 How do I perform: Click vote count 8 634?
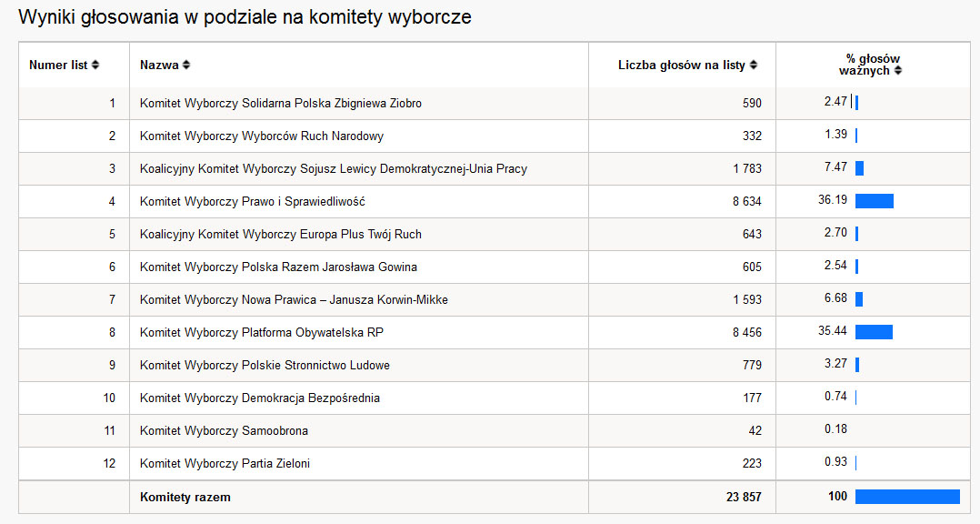pyautogui.click(x=746, y=202)
